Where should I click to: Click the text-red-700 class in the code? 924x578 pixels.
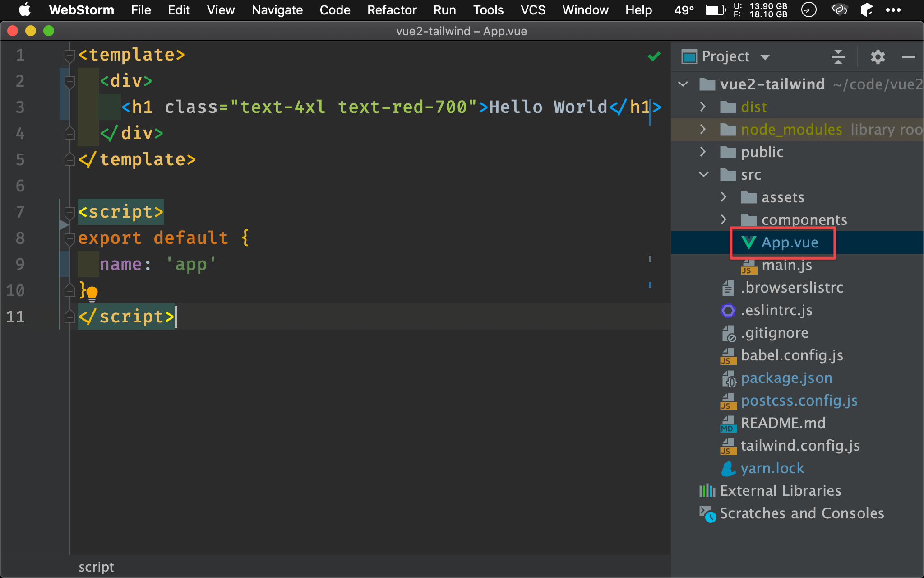pos(402,107)
